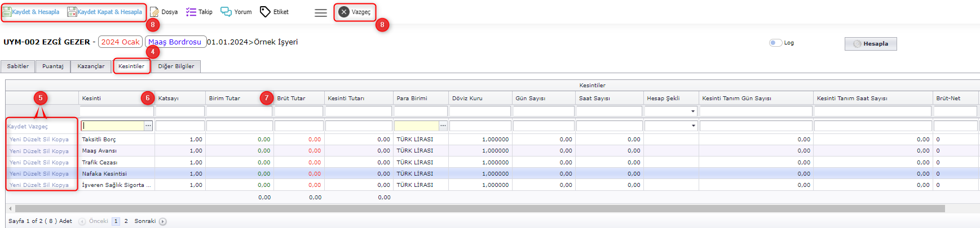The height and width of the screenshot is (228, 980).
Task: Click the 2024 Ocak period label
Action: 120,42
